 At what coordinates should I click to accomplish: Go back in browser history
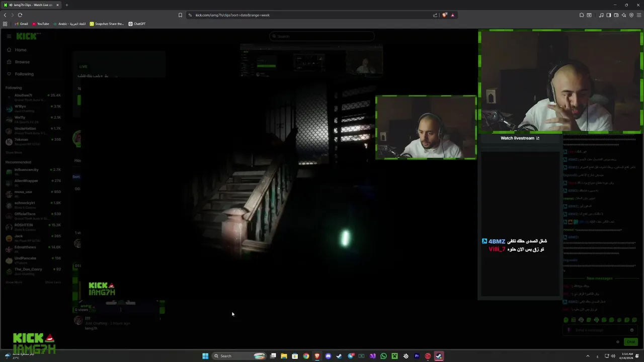click(x=5, y=15)
